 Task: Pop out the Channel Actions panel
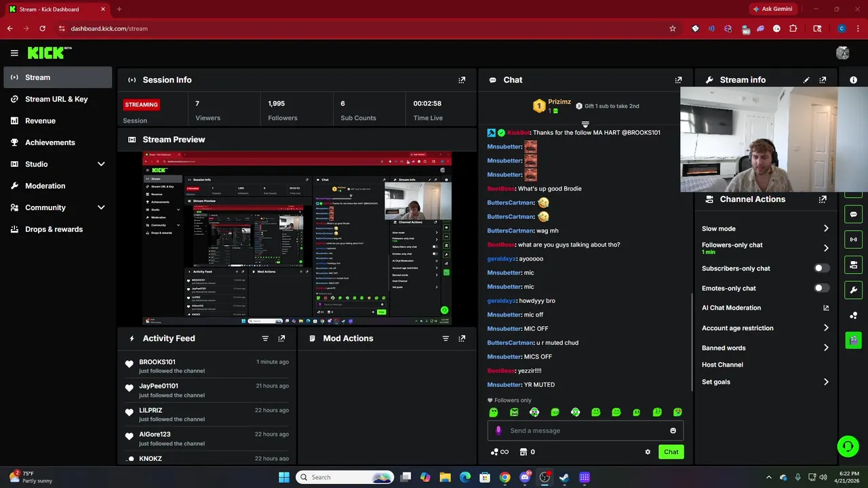823,199
